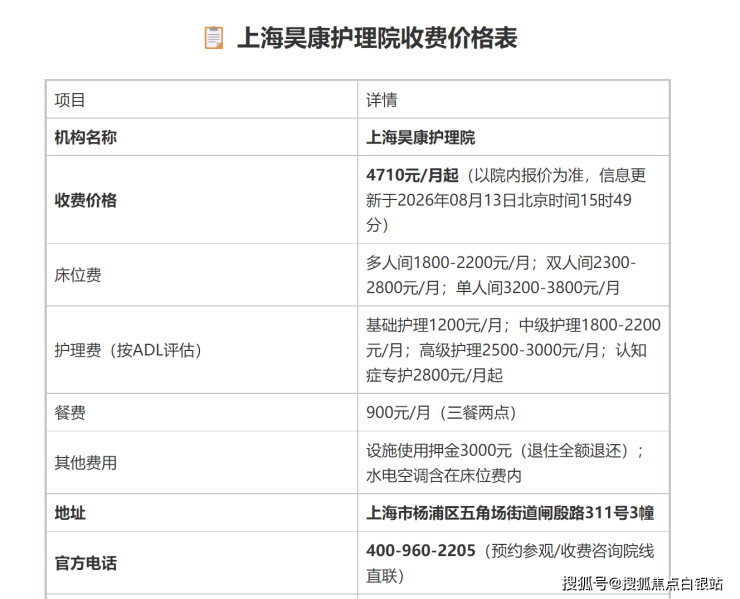Select the 机构名称 row label
This screenshot has width=740, height=599.
pos(85,137)
